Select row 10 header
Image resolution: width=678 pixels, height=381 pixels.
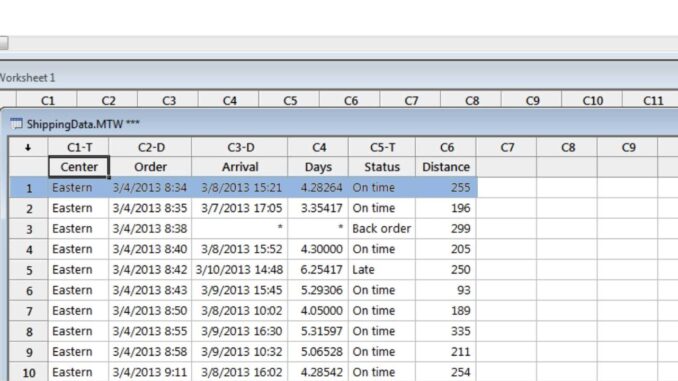[x=29, y=372]
